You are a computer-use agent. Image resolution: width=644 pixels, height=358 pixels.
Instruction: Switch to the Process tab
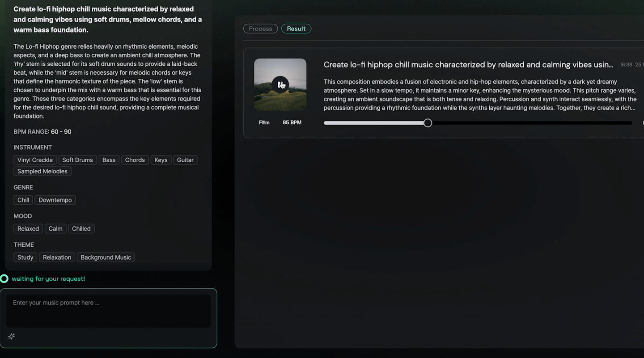click(x=260, y=29)
